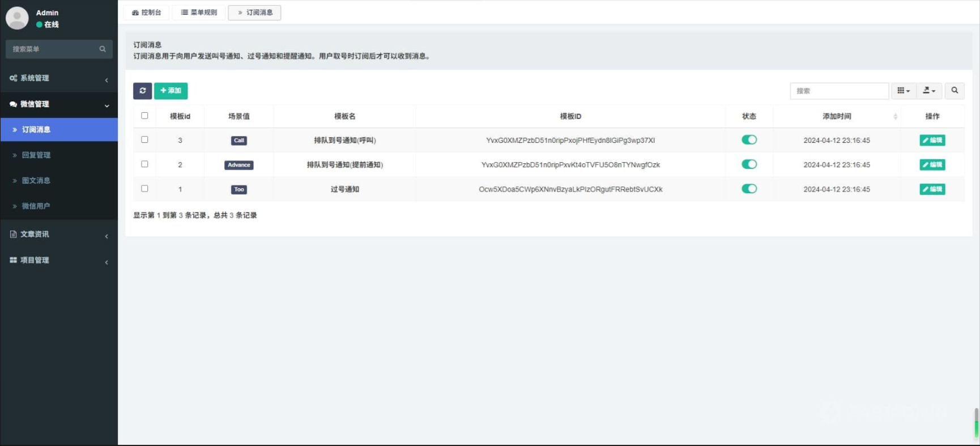Click the 微信管理 chat bubble icon
This screenshot has height=446, width=980.
point(13,104)
